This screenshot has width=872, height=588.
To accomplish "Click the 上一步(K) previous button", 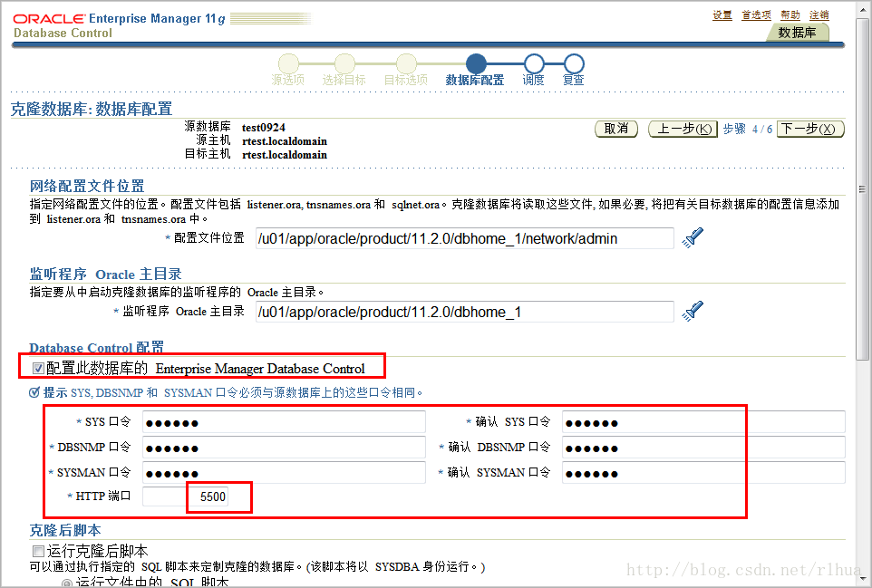I will click(x=683, y=129).
